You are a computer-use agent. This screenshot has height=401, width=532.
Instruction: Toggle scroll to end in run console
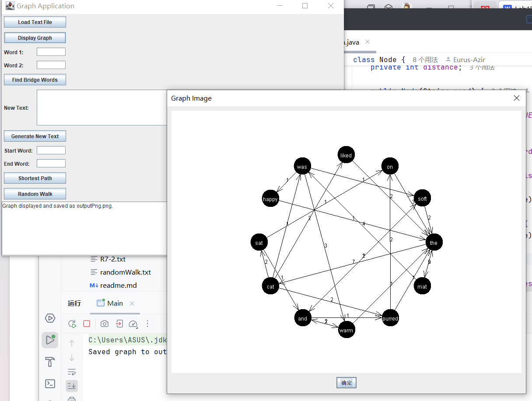72,386
